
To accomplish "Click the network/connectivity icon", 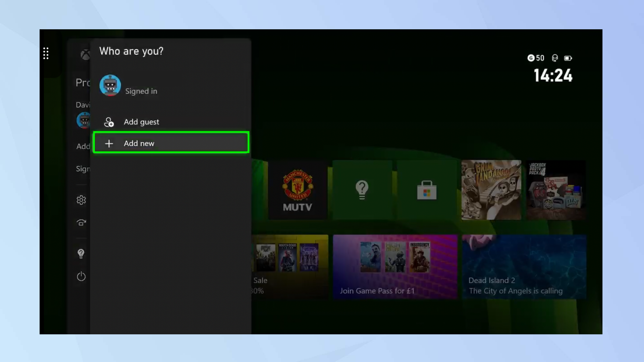I will [x=81, y=222].
